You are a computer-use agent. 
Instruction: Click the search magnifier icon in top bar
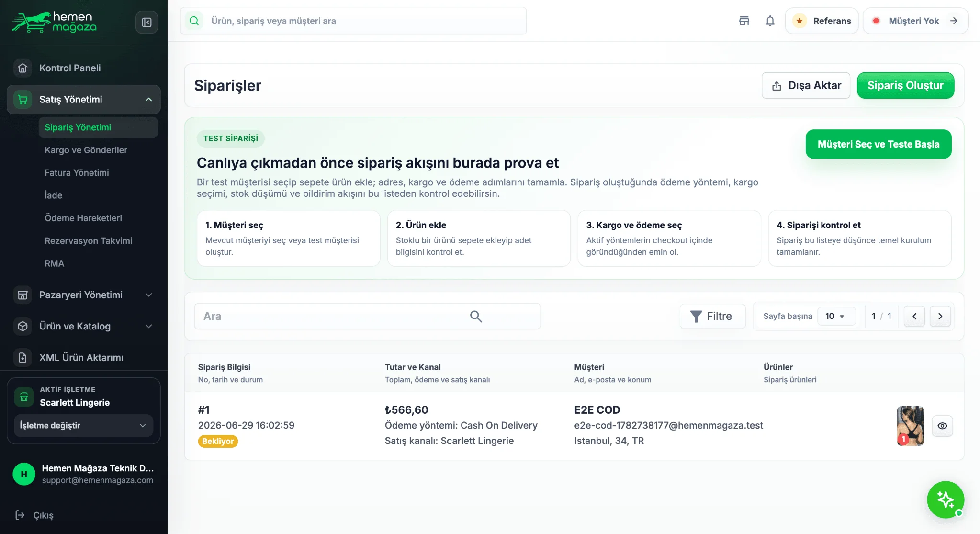click(194, 21)
